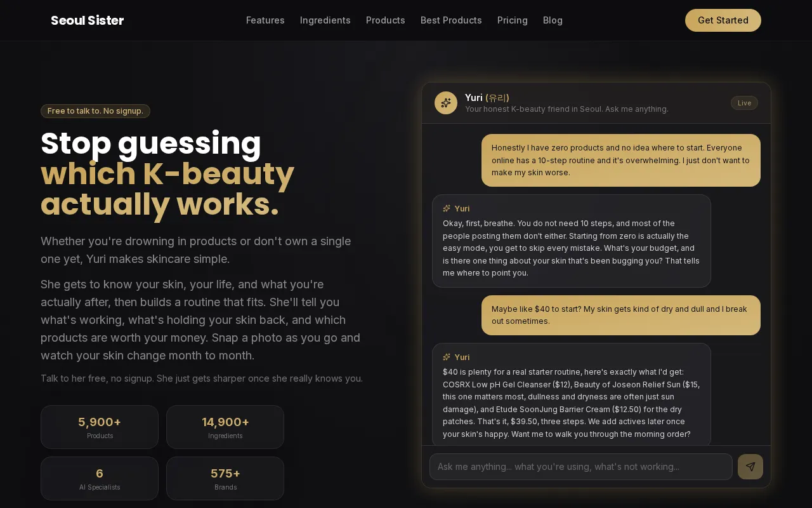
Task: Click the Live status badge
Action: [x=744, y=103]
